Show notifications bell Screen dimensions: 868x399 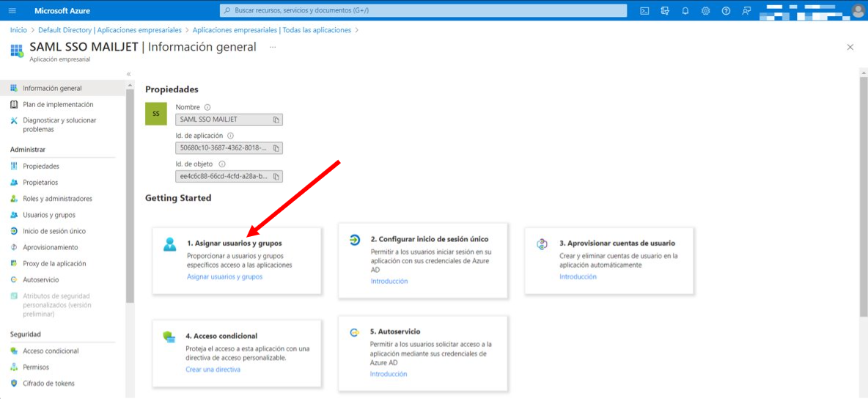point(685,10)
